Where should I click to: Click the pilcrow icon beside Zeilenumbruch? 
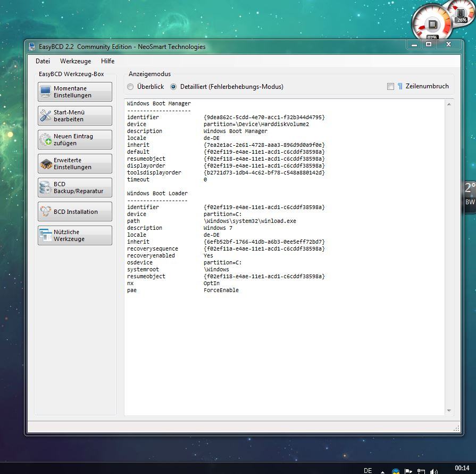[x=400, y=87]
